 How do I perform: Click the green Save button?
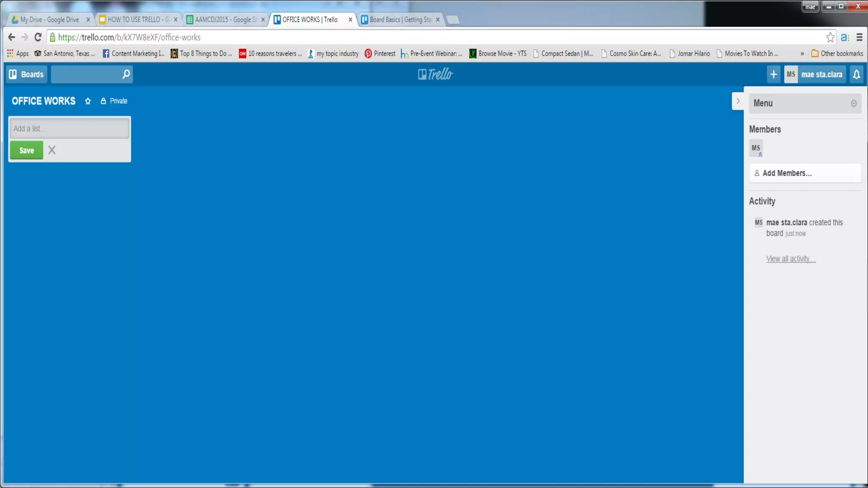coord(27,150)
